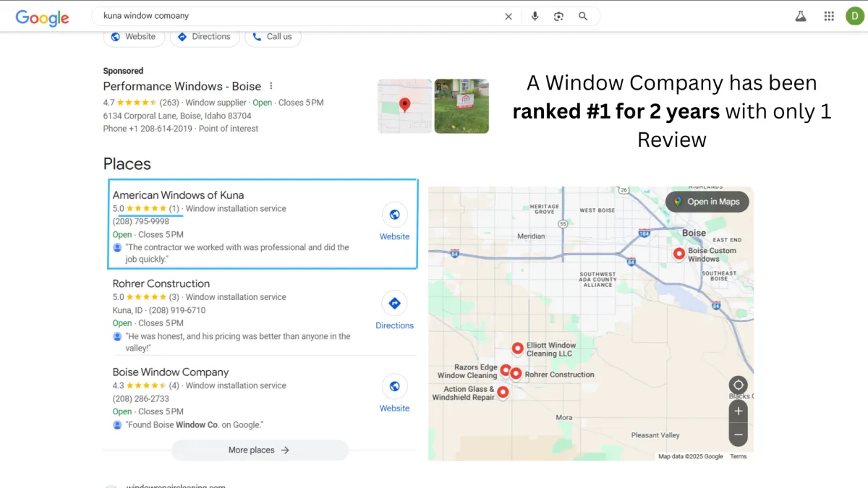Click the Meridian label on the map
This screenshot has height=488, width=868.
(x=531, y=236)
